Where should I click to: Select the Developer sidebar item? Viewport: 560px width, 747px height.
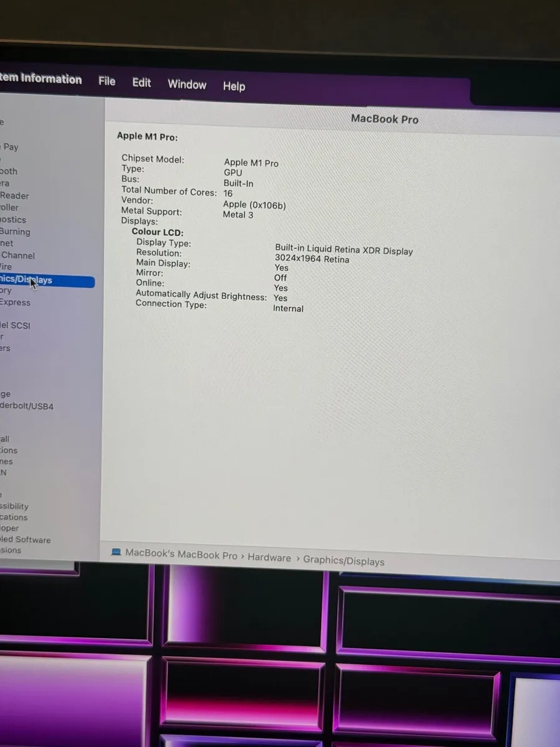[9, 528]
